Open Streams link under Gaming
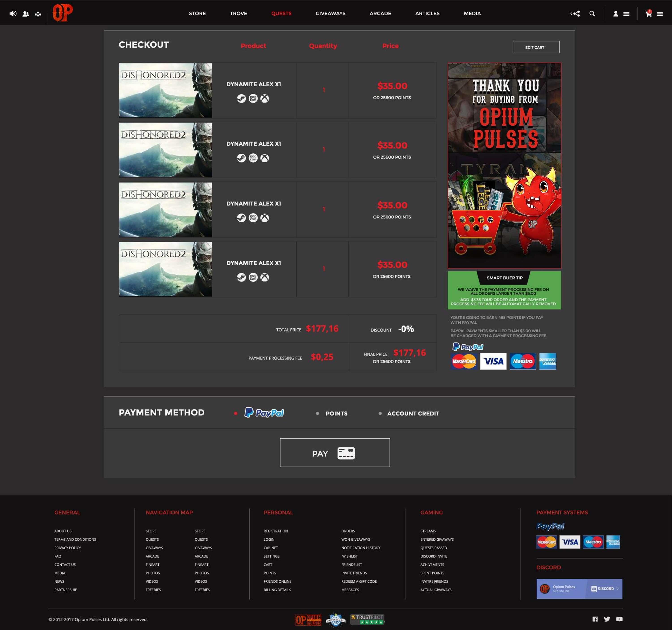672x630 pixels. coord(428,531)
